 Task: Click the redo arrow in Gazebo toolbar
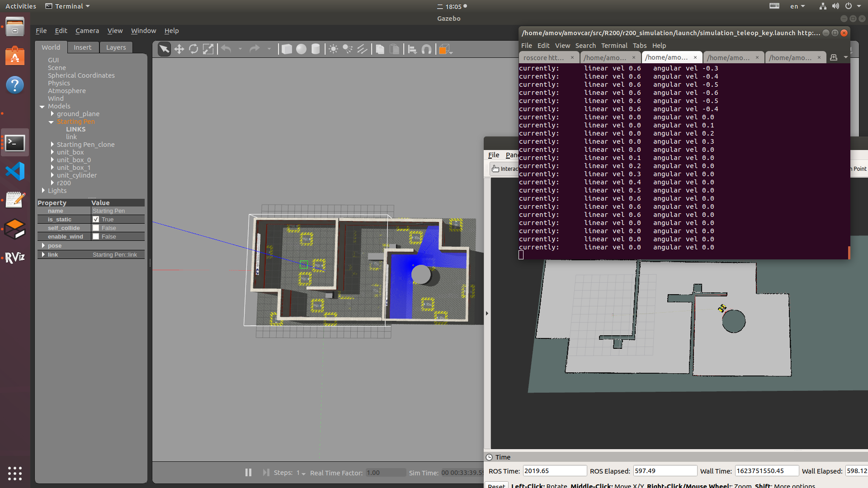(255, 49)
